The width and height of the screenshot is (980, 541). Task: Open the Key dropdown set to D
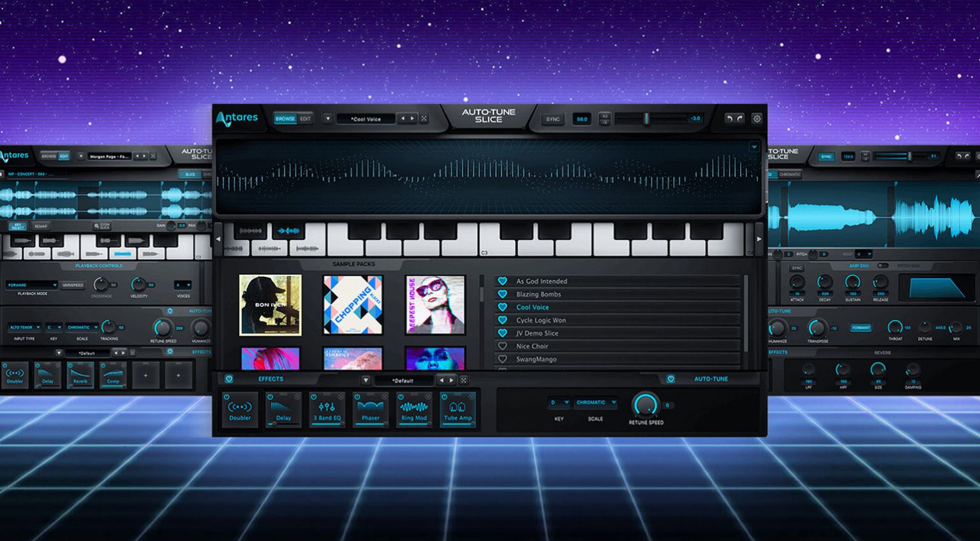pyautogui.click(x=558, y=403)
